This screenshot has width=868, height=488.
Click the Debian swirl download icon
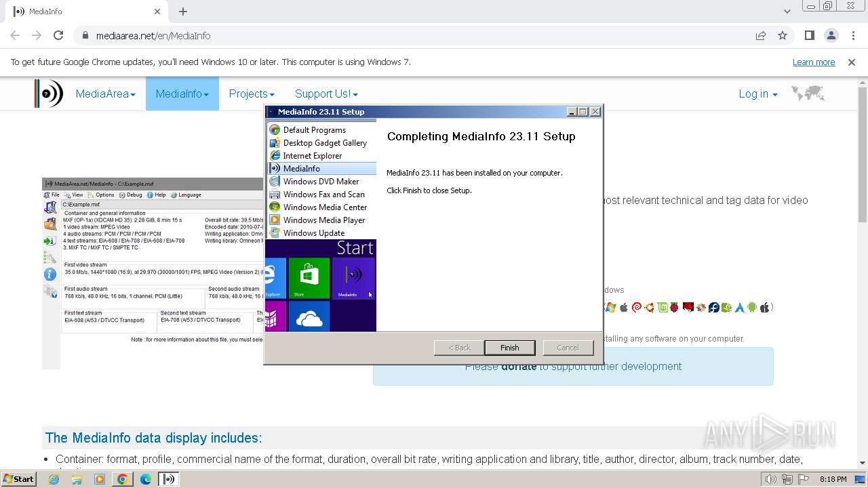coord(637,307)
